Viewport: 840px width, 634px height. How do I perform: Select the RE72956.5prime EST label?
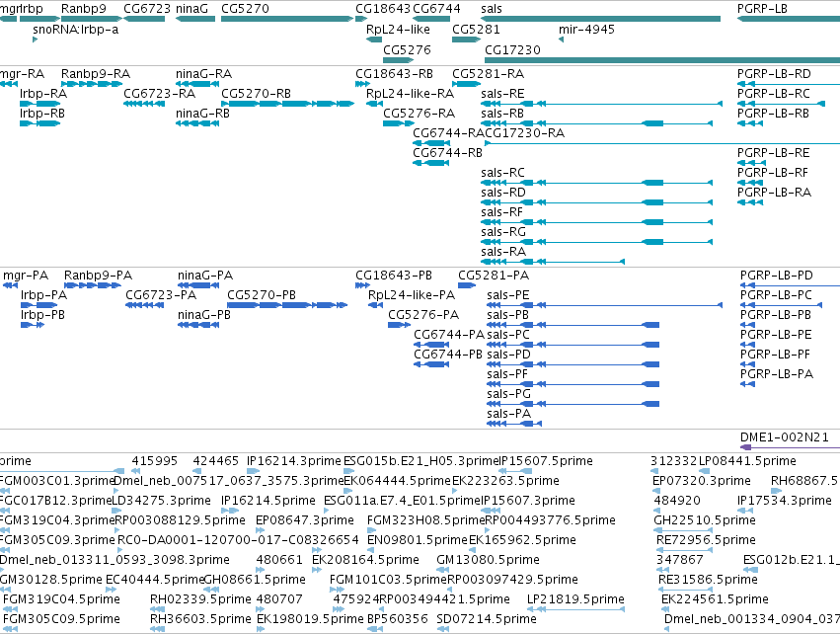point(706,539)
